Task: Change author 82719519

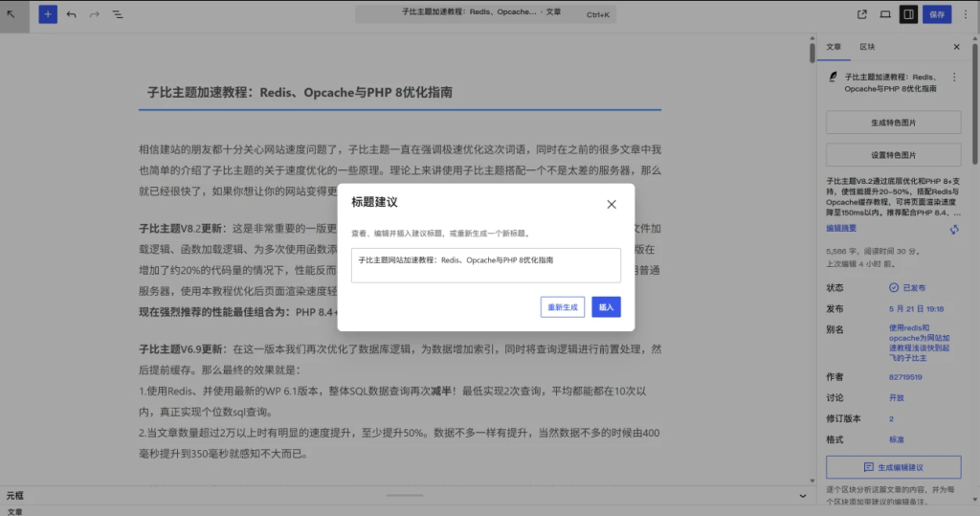Action: pos(905,377)
